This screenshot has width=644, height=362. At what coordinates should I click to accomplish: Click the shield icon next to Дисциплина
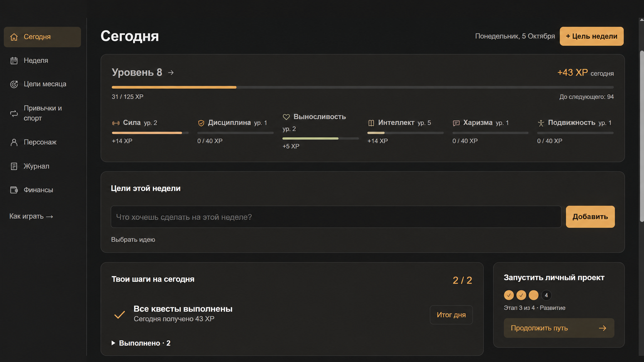pos(201,123)
